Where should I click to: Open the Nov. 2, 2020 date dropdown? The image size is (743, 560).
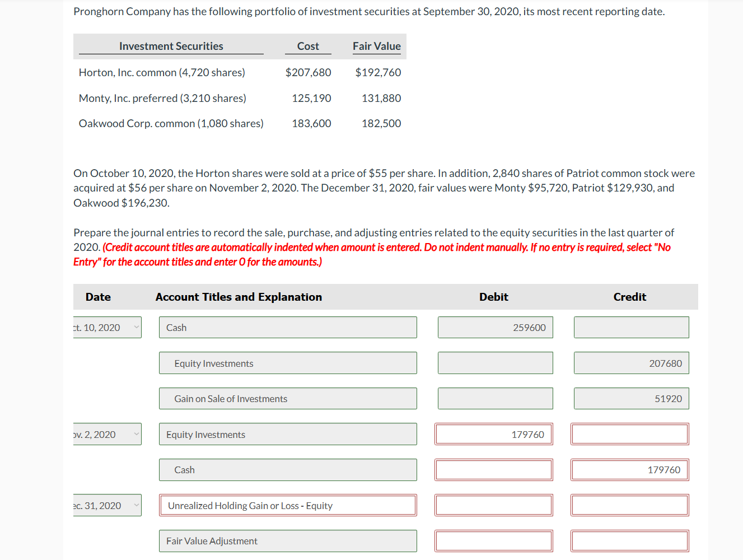pyautogui.click(x=107, y=435)
